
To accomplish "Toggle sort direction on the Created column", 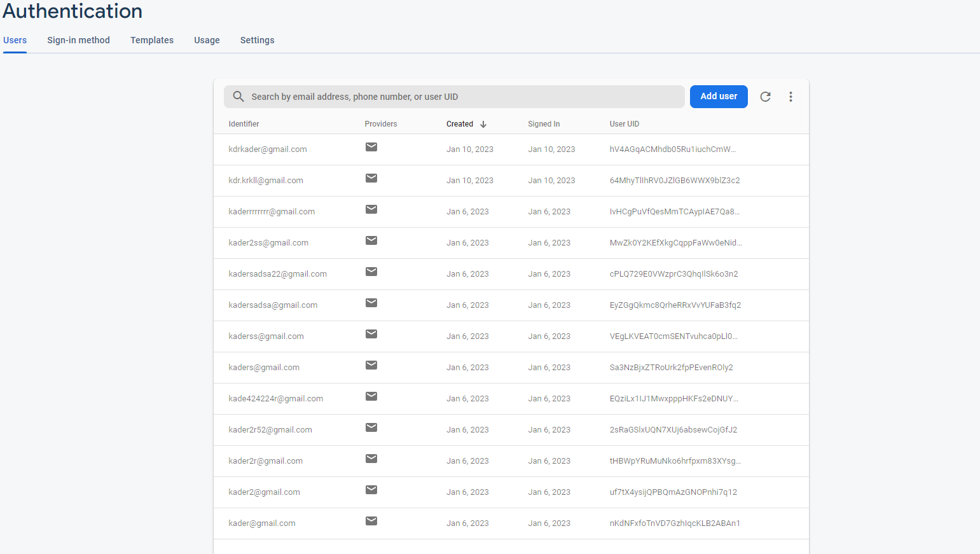I will pos(465,123).
